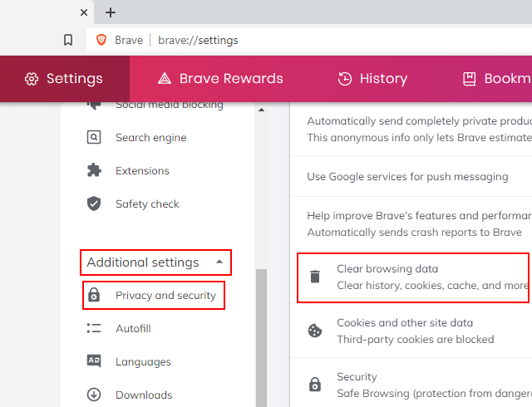
Task: Click the Autofill list icon
Action: 94,328
